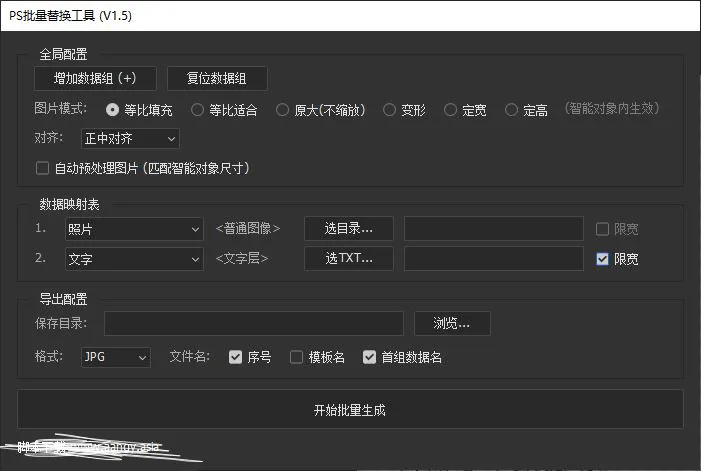Open the 正中对齐 alignment dropdown

(x=130, y=139)
